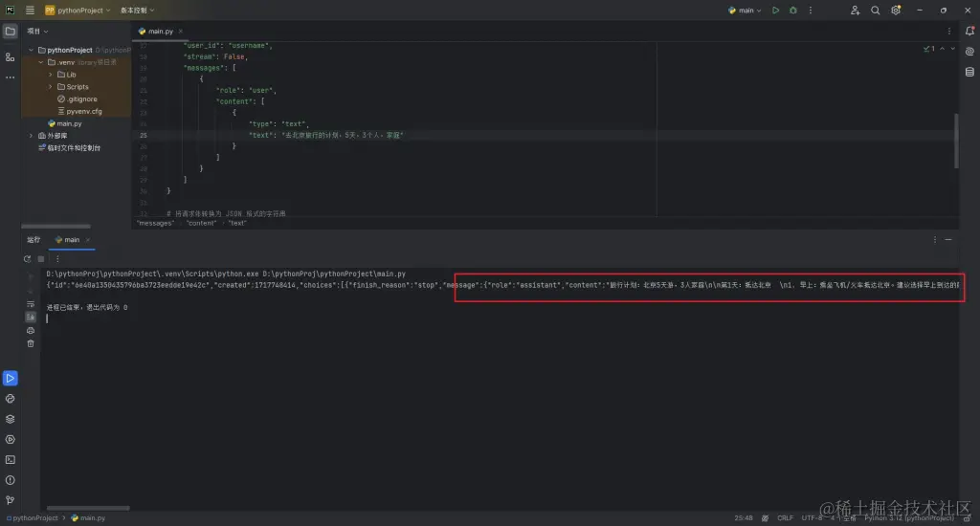This screenshot has width=980, height=526.
Task: Go to next highlighted problem arrow
Action: tap(952, 49)
